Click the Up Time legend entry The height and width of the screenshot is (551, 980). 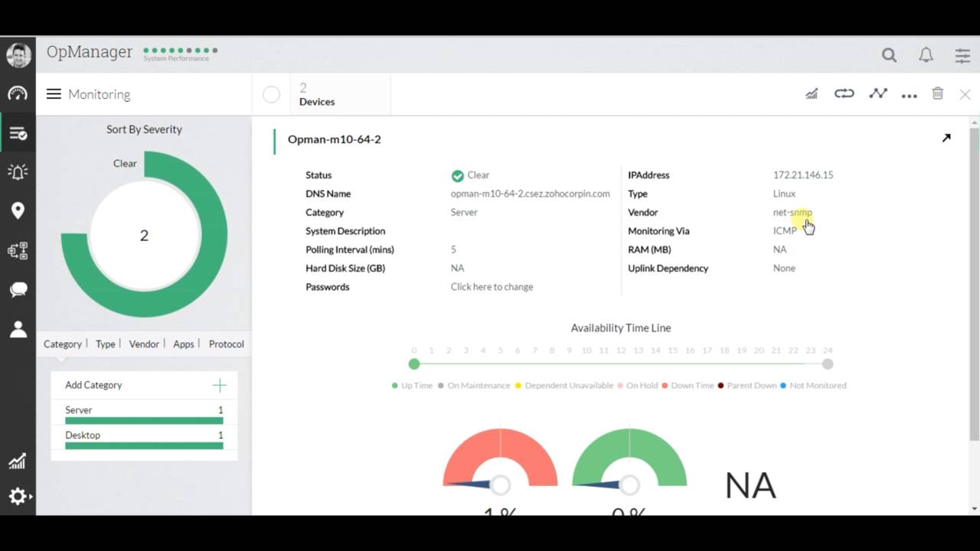[412, 386]
